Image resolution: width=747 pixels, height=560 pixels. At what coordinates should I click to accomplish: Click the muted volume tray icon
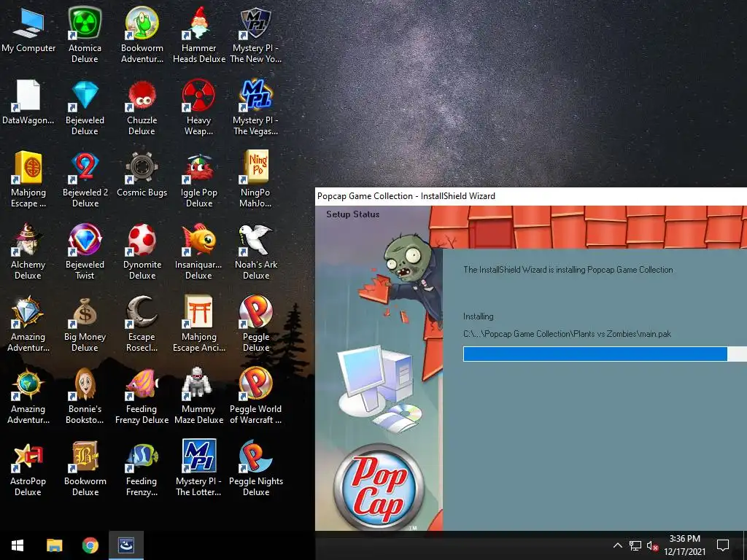[x=652, y=545]
